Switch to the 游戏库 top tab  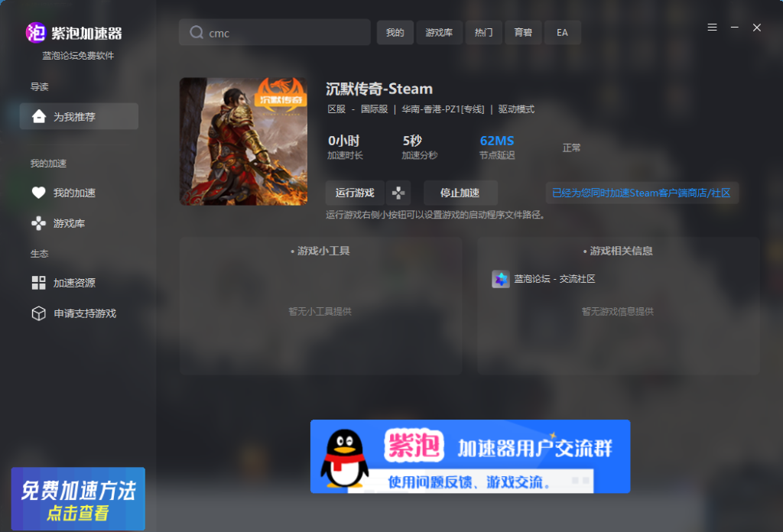(x=439, y=32)
